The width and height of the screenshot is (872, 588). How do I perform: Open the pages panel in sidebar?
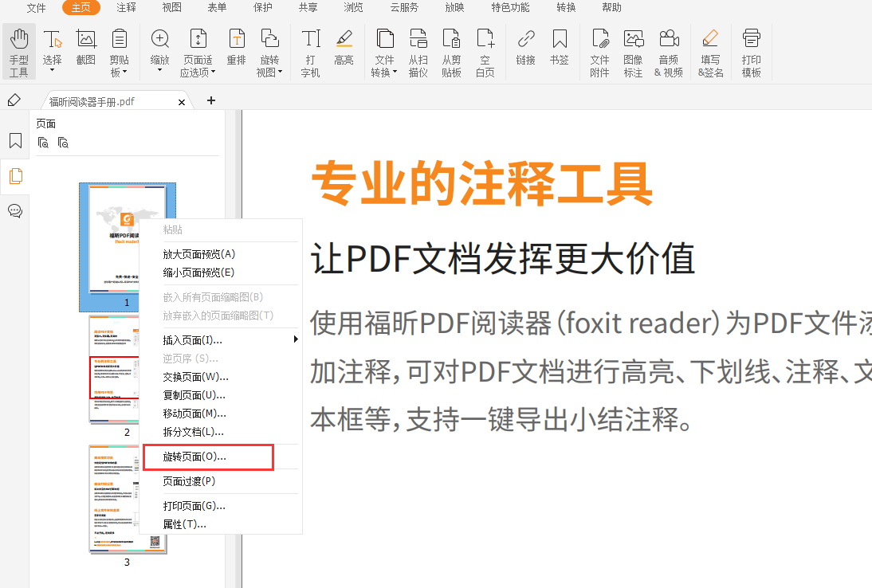pyautogui.click(x=16, y=176)
